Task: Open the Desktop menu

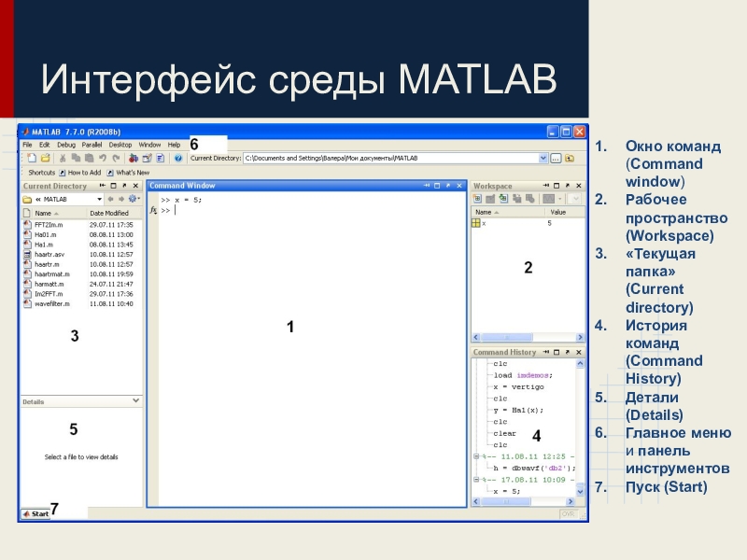Action: (x=120, y=145)
